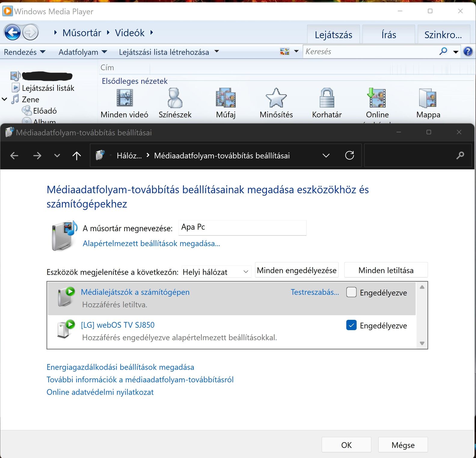Image resolution: width=476 pixels, height=458 pixels.
Task: Expand the address bar history dropdown
Action: coord(326,155)
